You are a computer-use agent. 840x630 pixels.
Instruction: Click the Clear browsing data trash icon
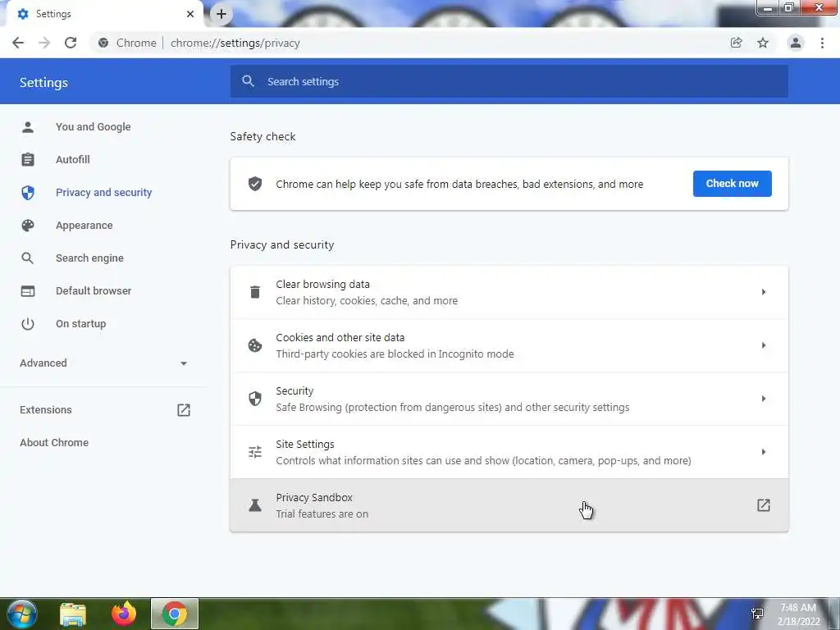click(x=255, y=292)
